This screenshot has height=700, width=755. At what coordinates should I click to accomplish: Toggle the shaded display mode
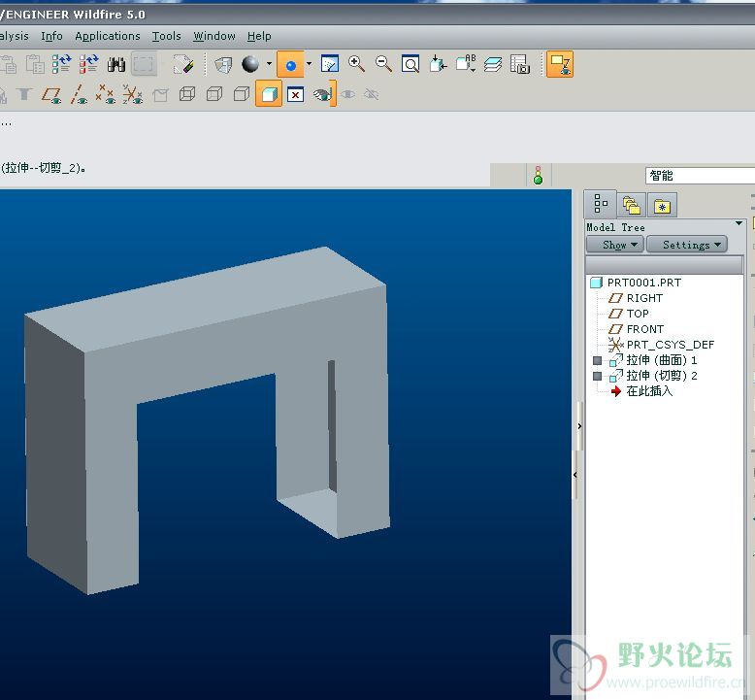tap(269, 94)
